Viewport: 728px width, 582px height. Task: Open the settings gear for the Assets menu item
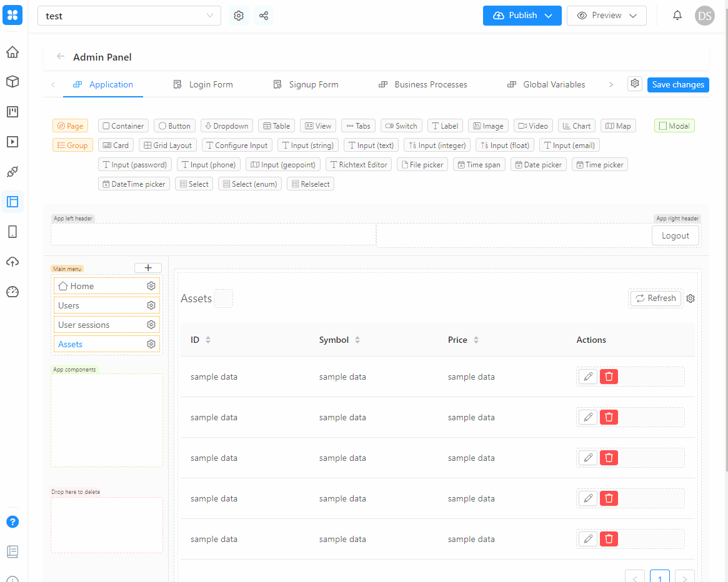coord(151,343)
